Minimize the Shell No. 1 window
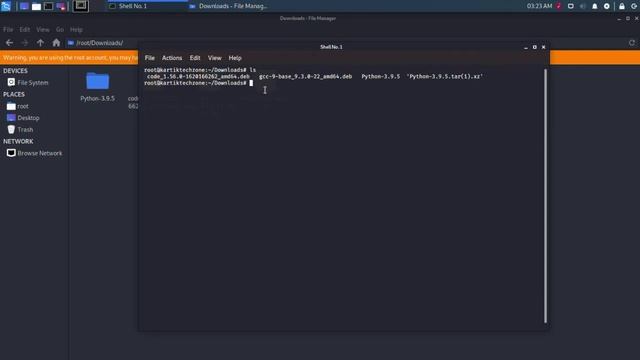This screenshot has width=640, height=360. point(526,47)
